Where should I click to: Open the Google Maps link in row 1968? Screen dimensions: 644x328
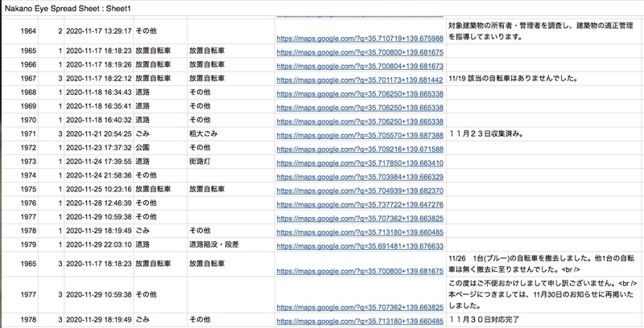click(360, 94)
